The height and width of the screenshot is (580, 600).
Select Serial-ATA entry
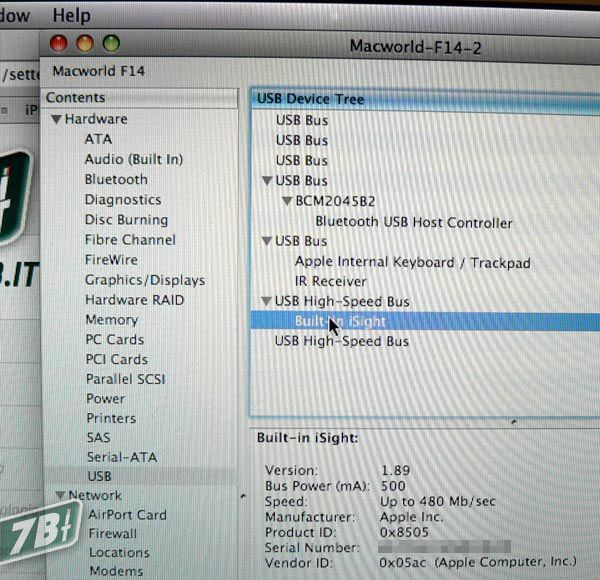click(x=122, y=457)
